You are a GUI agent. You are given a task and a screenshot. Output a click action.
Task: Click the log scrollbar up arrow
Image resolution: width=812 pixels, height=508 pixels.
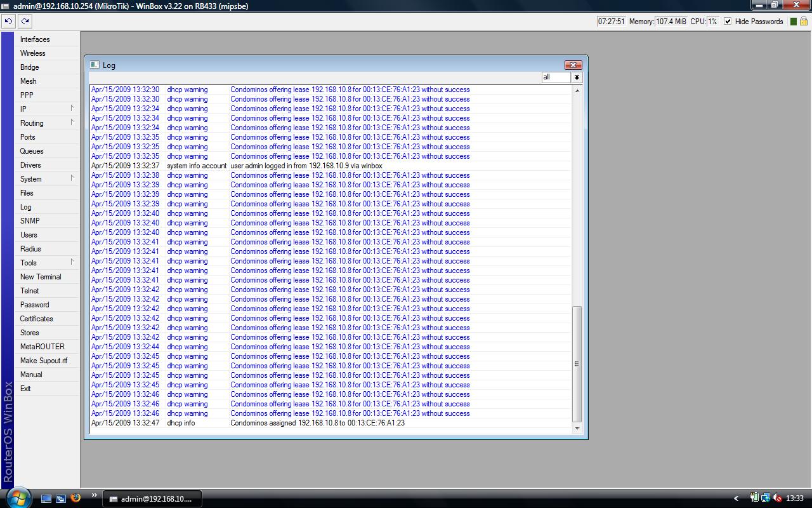pos(577,91)
